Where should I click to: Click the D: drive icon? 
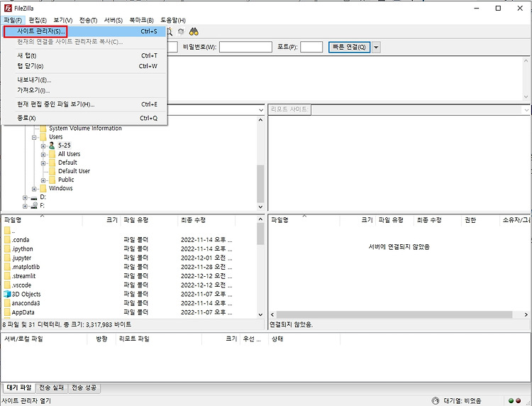(x=34, y=197)
